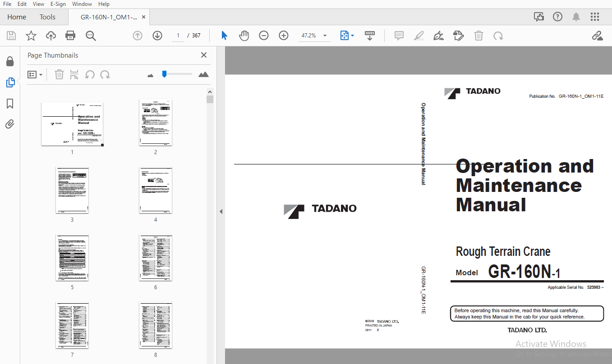This screenshot has width=612, height=364.
Task: Click the rotate redo toolbar icon
Action: point(498,36)
